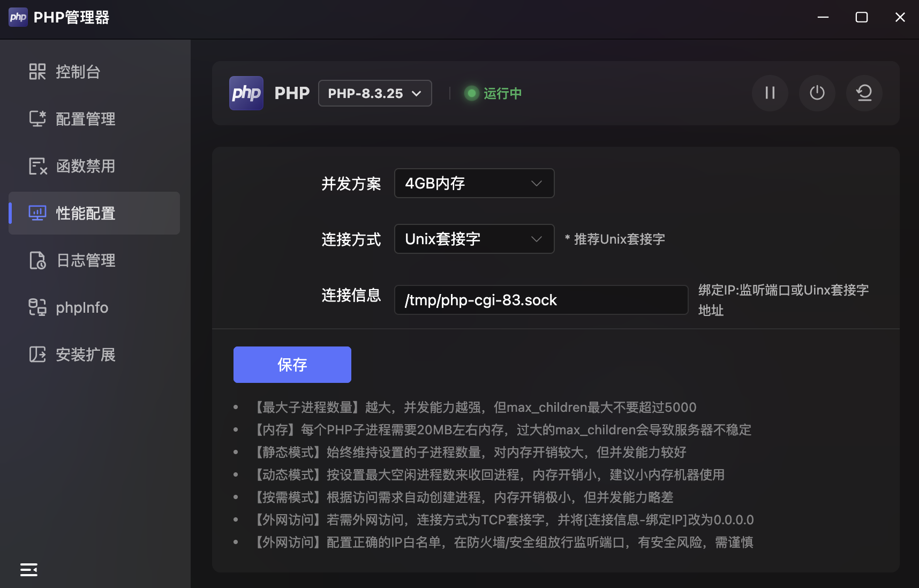
Task: Click the 静态模式 tip line
Action: pyautogui.click(x=469, y=453)
